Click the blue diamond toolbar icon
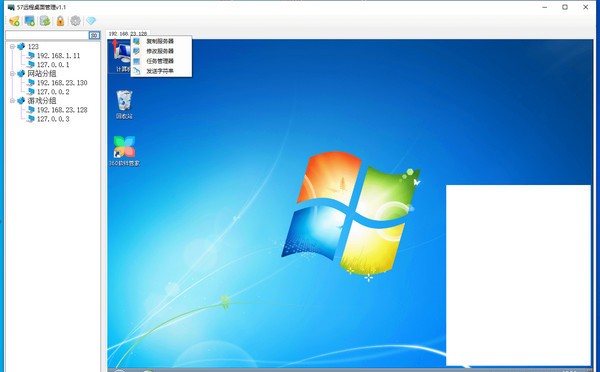This screenshot has height=372, width=600. (91, 21)
